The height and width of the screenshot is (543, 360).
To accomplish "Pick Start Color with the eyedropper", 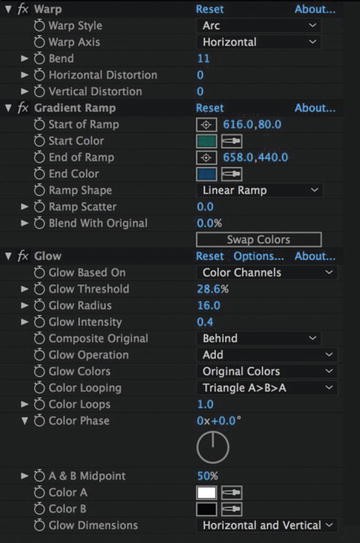I will click(232, 141).
